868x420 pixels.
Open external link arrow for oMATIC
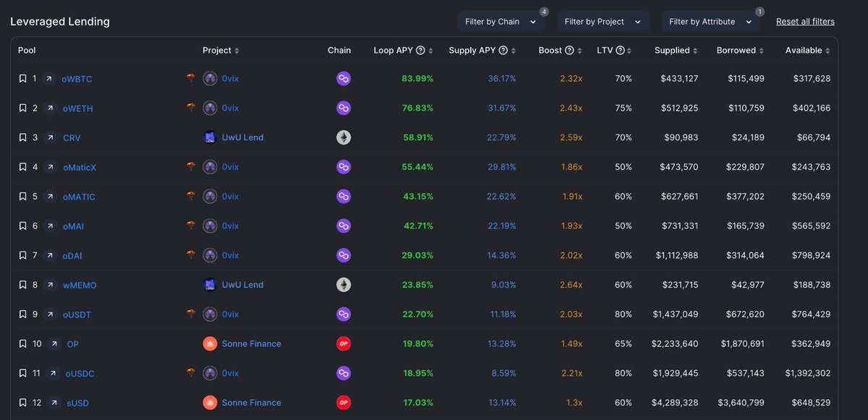(x=50, y=197)
